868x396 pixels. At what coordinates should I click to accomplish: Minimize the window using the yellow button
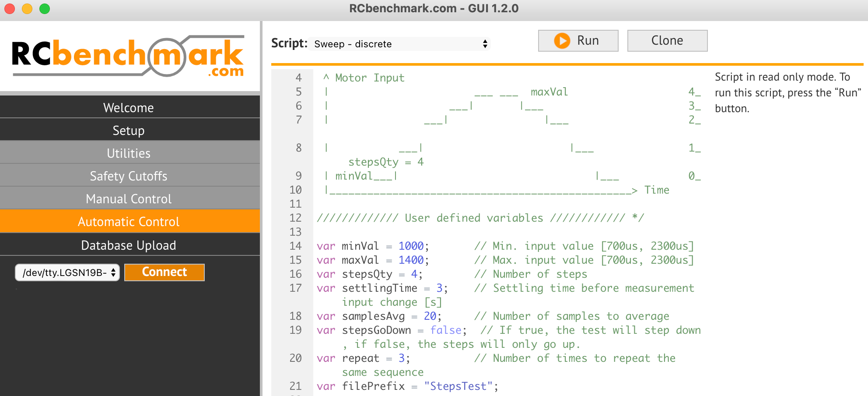(27, 9)
